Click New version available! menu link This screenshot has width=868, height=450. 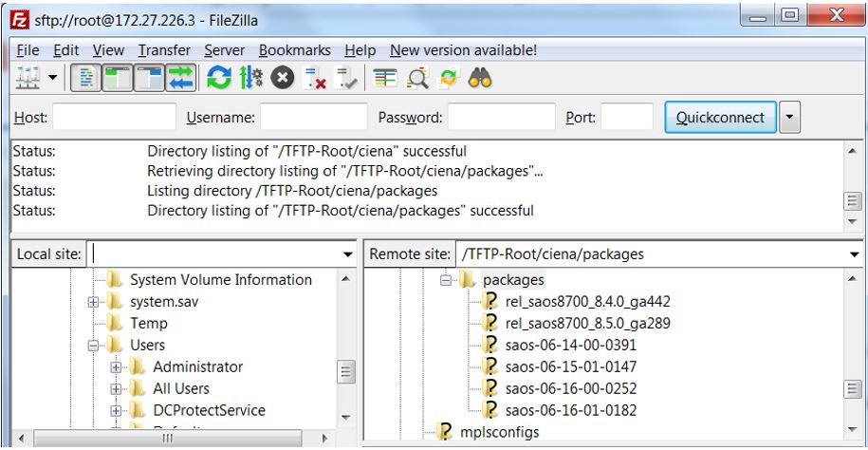(463, 50)
